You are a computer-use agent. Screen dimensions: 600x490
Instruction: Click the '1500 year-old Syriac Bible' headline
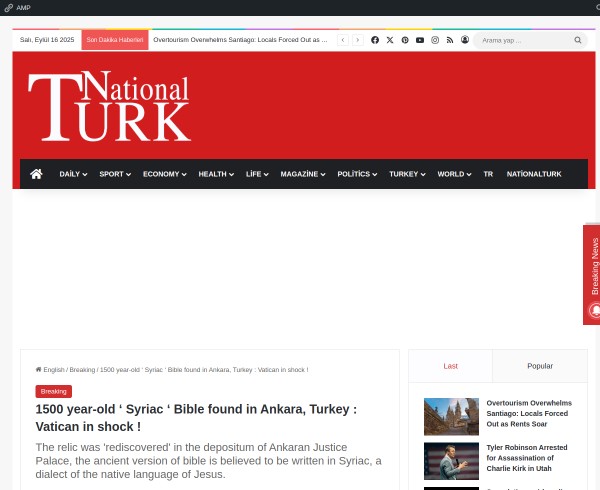(x=196, y=418)
